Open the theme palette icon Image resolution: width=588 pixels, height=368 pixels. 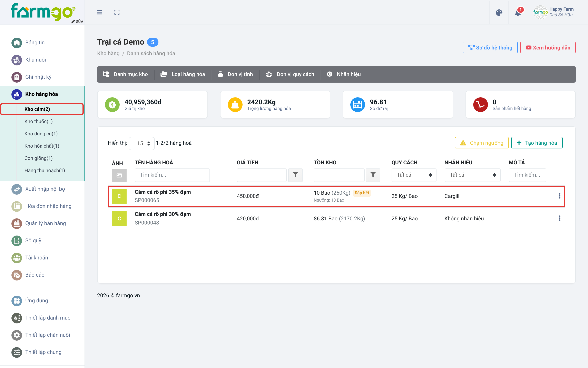499,13
